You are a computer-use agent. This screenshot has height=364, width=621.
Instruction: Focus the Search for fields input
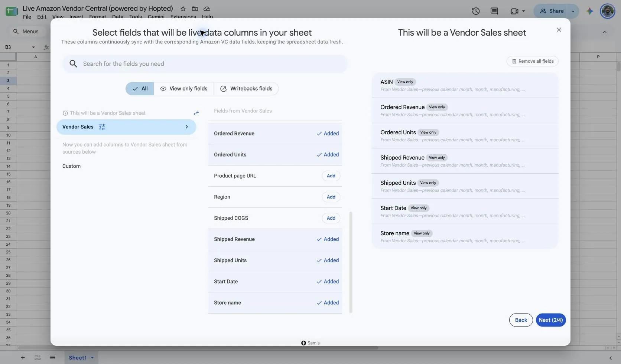pos(205,64)
